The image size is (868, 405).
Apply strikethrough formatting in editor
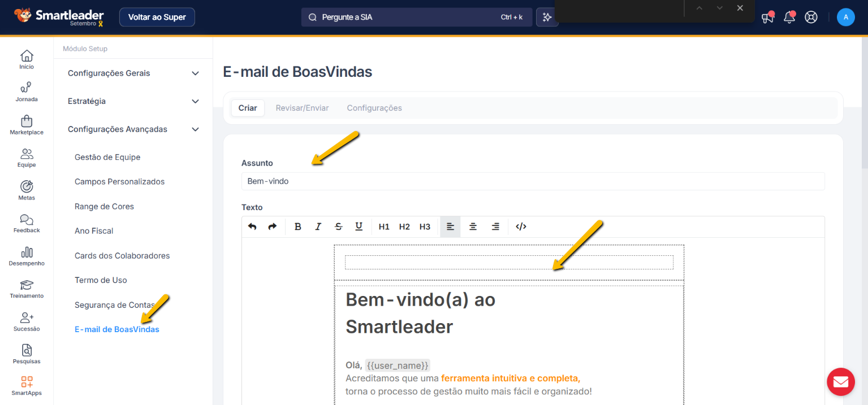(338, 227)
